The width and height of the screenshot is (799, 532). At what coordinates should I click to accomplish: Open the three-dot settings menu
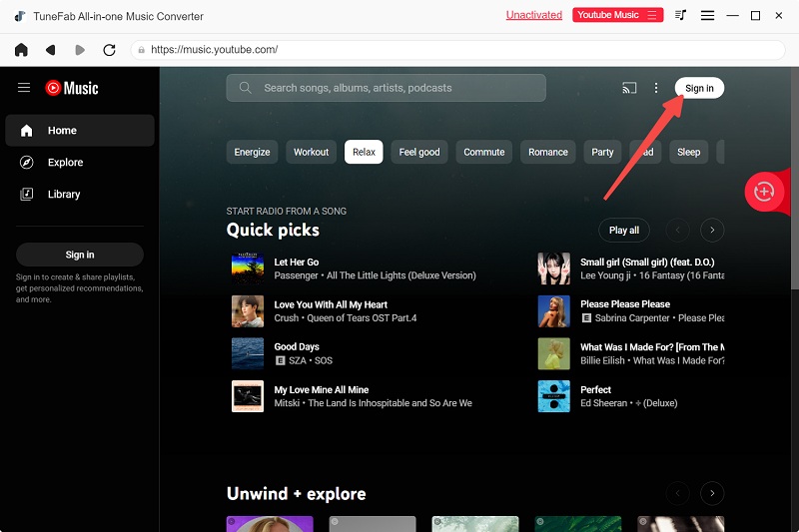[656, 88]
